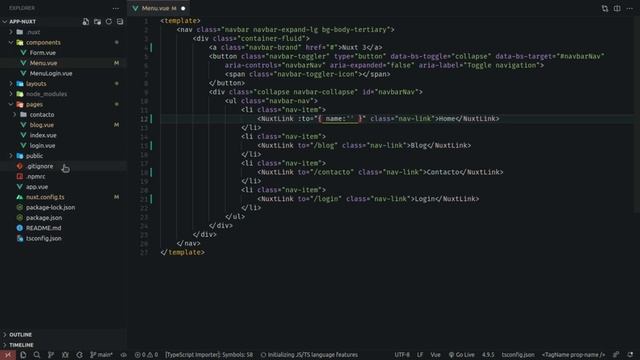
Task: Open package-lock.json file
Action: (x=63, y=207)
